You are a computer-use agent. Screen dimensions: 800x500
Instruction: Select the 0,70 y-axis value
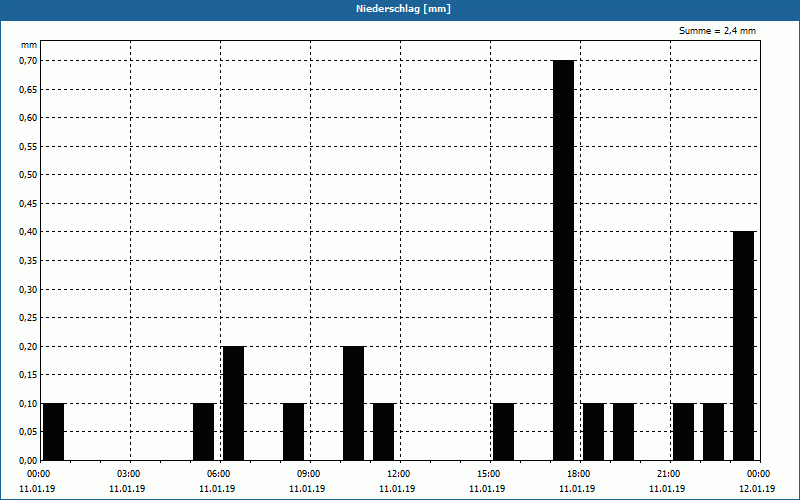click(29, 61)
